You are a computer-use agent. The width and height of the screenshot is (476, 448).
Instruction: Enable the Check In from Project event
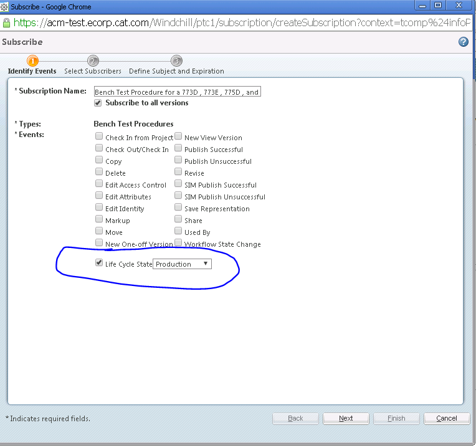(x=99, y=136)
